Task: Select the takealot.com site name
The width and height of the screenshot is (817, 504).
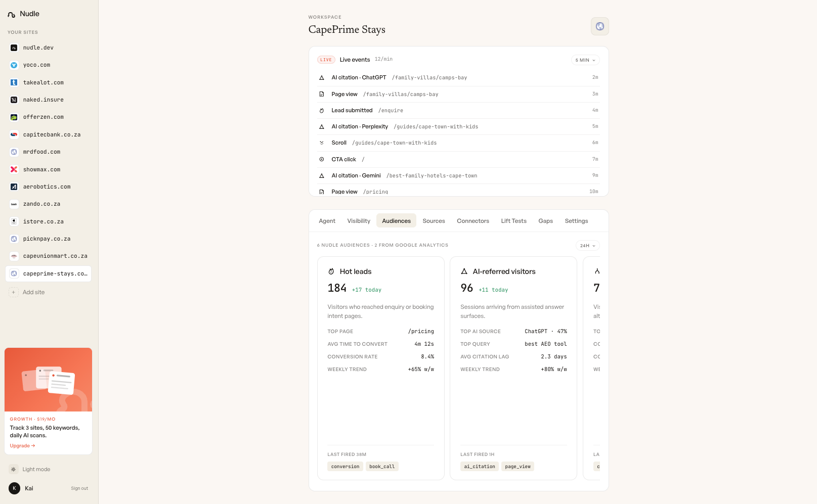Action: click(x=44, y=82)
